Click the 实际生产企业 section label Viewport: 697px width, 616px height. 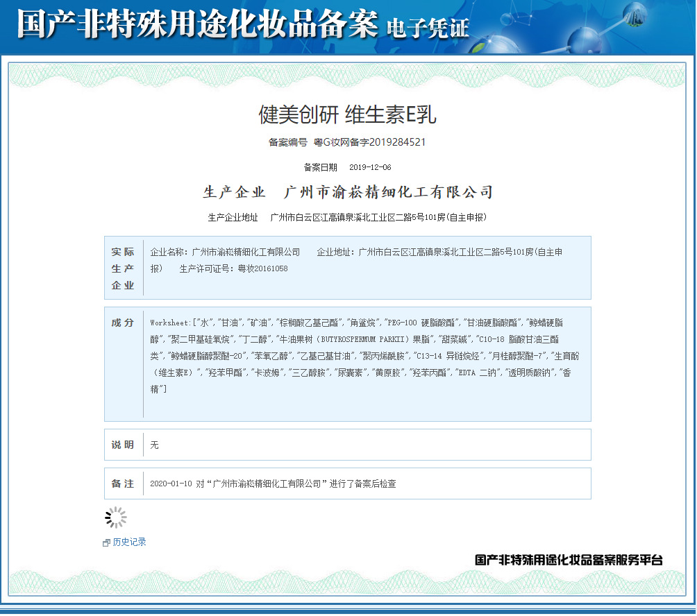click(123, 268)
